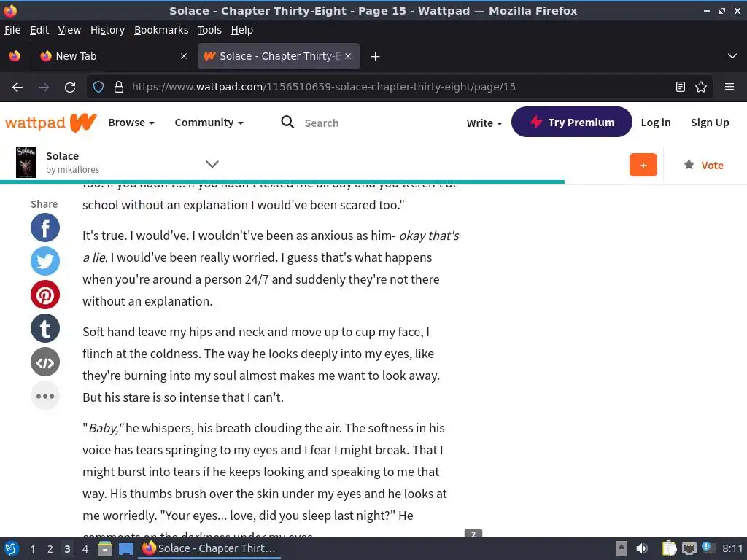Screen dimensions: 747x560
Task: Open the History menu
Action: (107, 30)
